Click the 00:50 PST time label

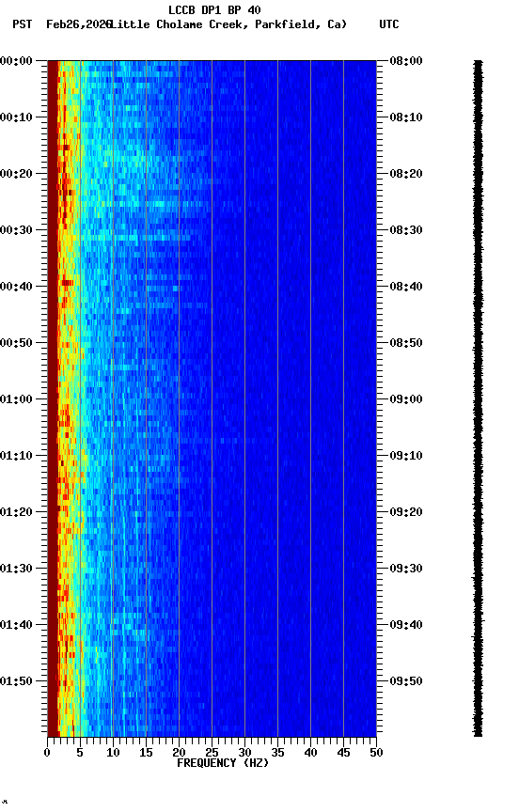click(16, 343)
